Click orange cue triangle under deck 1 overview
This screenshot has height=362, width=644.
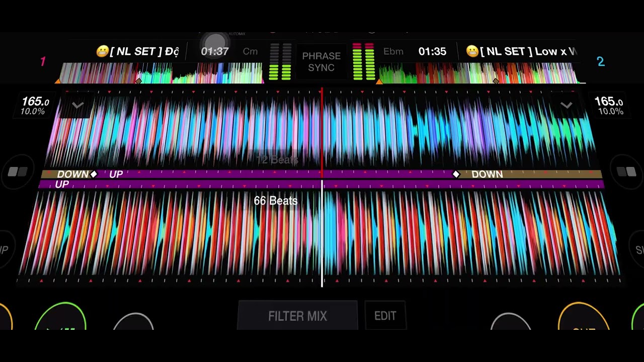[x=58, y=81]
